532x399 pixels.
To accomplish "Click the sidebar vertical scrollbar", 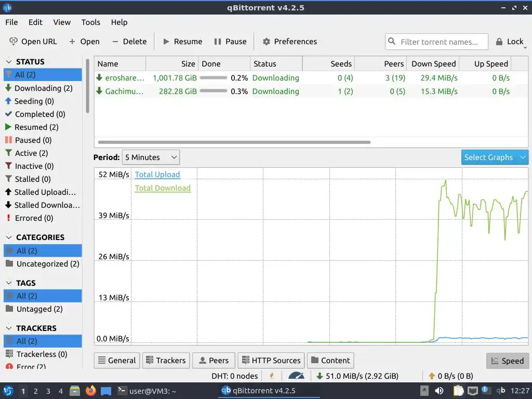I will pos(87,86).
